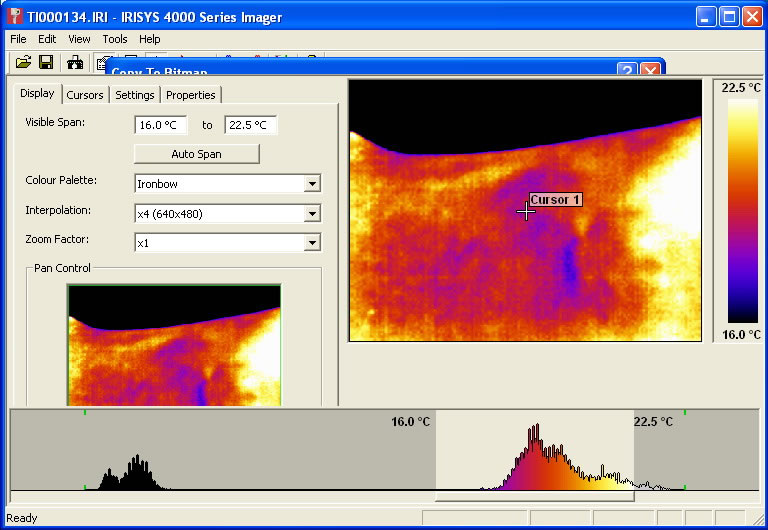
Task: Switch to the Cursors tab
Action: tap(85, 95)
